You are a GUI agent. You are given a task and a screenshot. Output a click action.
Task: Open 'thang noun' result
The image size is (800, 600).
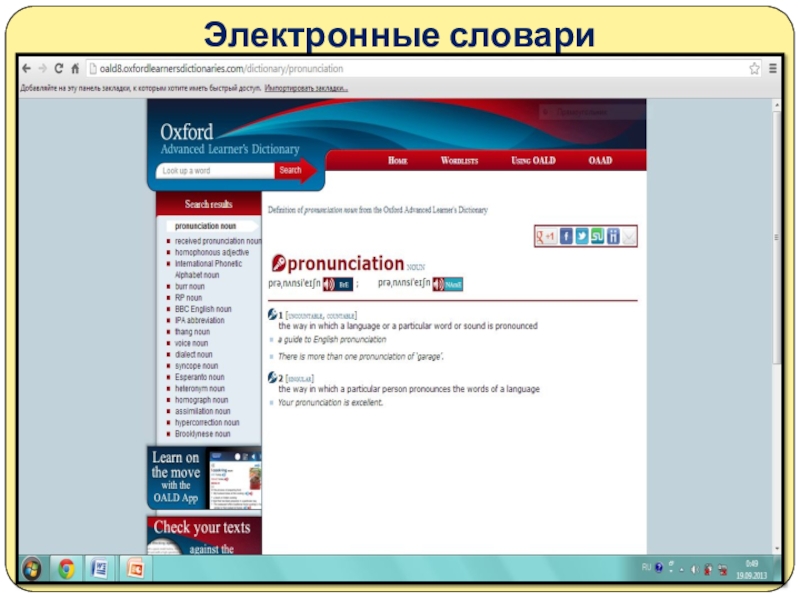click(192, 332)
